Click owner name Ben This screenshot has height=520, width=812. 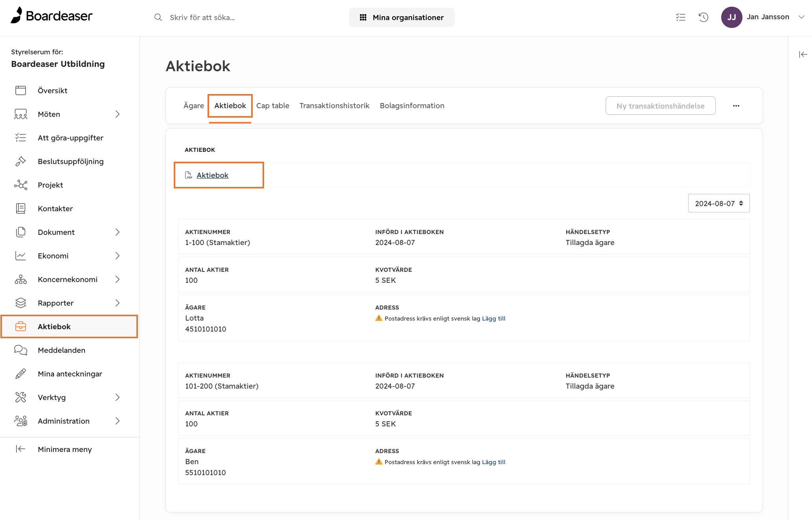pos(192,461)
